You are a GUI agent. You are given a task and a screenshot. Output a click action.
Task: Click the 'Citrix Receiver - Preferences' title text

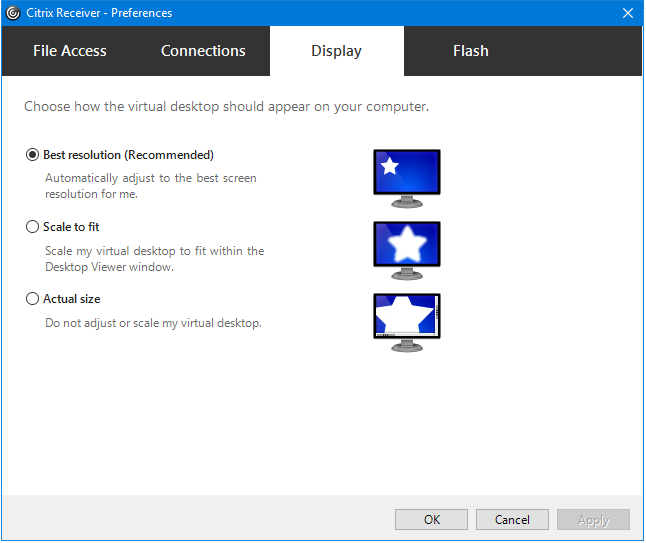point(99,13)
